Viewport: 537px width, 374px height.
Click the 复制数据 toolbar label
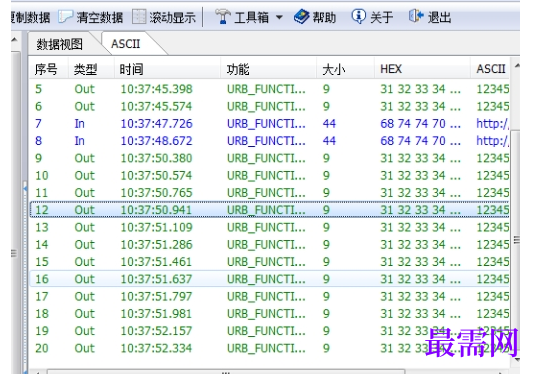(30, 17)
